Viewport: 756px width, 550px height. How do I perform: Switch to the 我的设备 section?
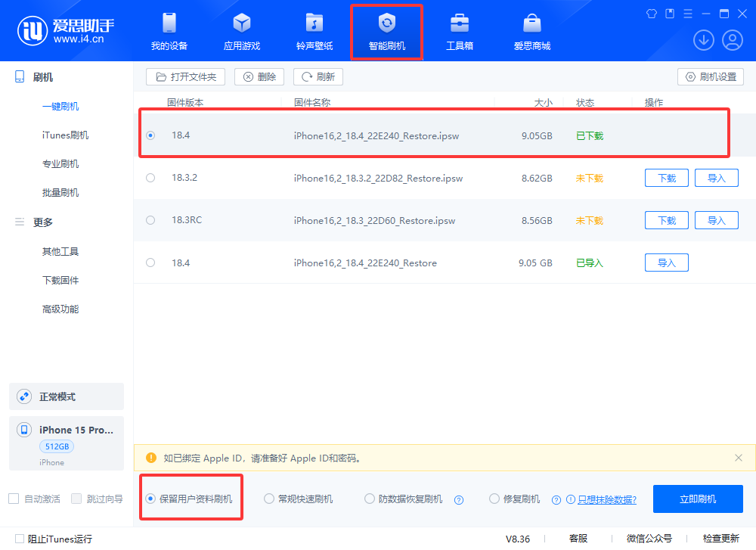(169, 32)
